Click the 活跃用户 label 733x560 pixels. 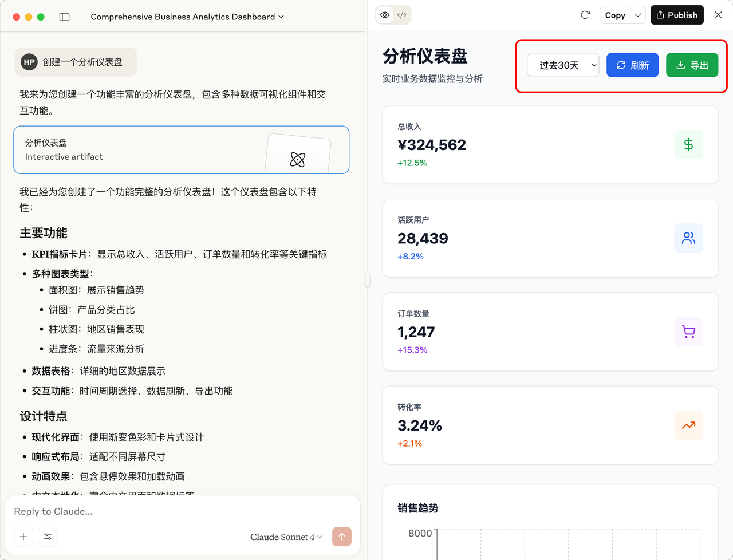(413, 220)
